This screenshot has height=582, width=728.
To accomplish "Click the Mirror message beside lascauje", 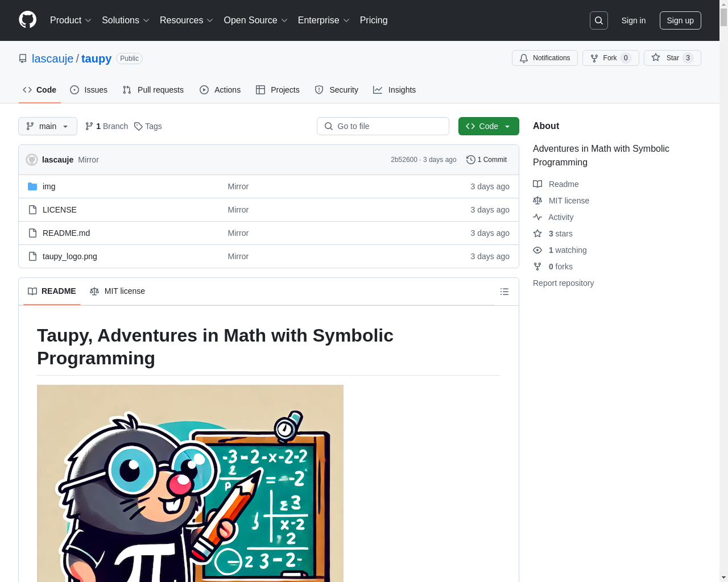I will [88, 160].
